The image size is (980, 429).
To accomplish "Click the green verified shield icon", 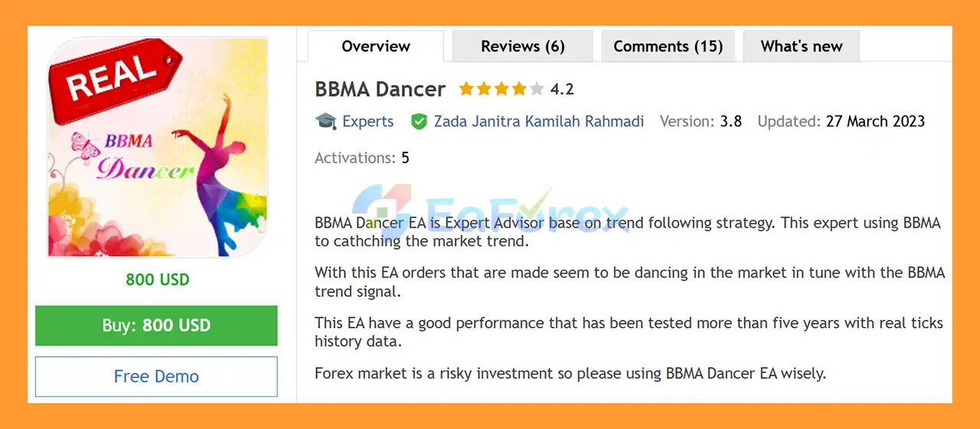I will coord(419,121).
